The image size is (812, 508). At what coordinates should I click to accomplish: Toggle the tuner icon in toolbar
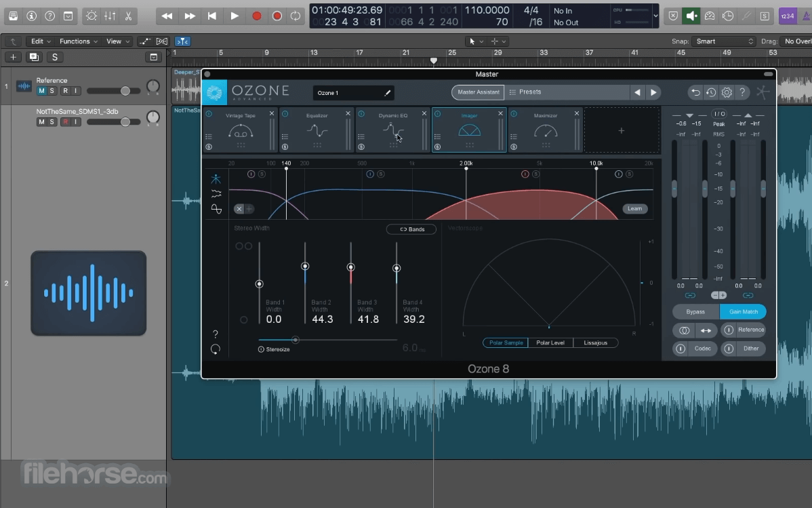tap(746, 16)
